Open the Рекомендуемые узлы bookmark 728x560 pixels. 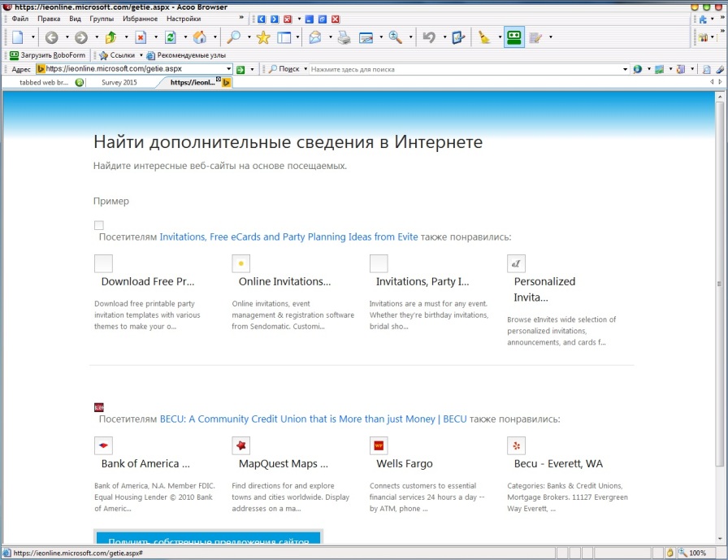186,55
